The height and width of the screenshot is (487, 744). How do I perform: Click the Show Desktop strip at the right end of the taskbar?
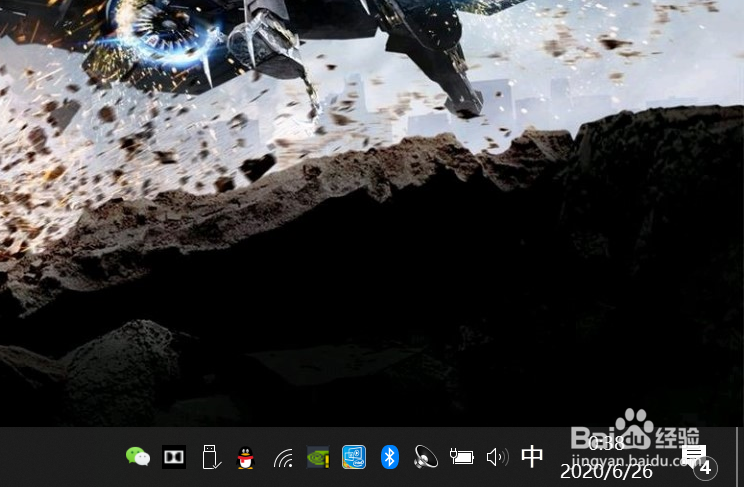(739, 457)
